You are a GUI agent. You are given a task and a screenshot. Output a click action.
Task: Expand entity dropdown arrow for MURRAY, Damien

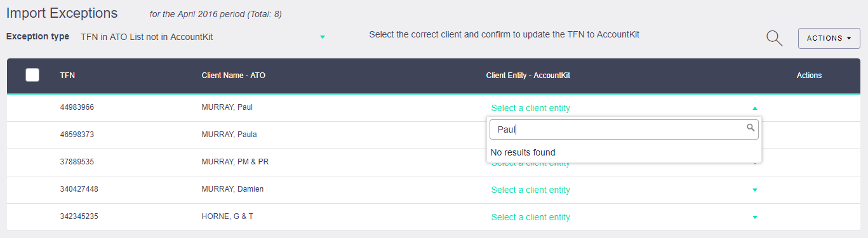point(754,190)
